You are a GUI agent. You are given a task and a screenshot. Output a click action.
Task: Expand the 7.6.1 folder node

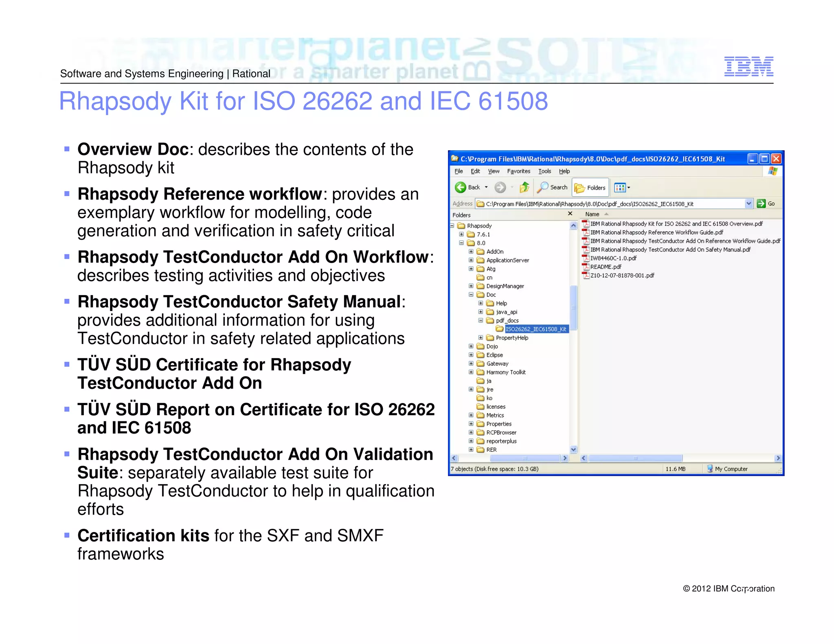coord(461,234)
